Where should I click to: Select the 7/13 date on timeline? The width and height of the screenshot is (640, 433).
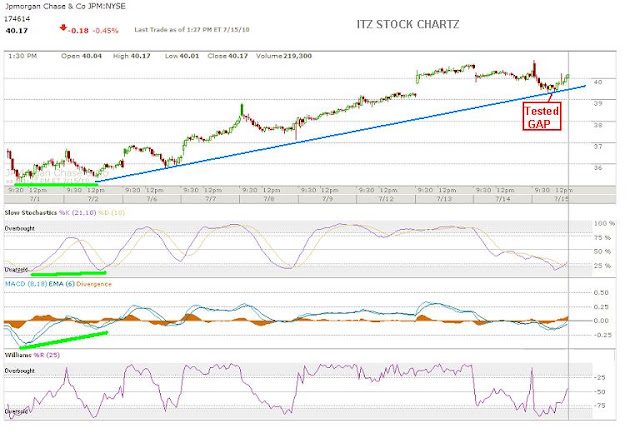[x=444, y=199]
